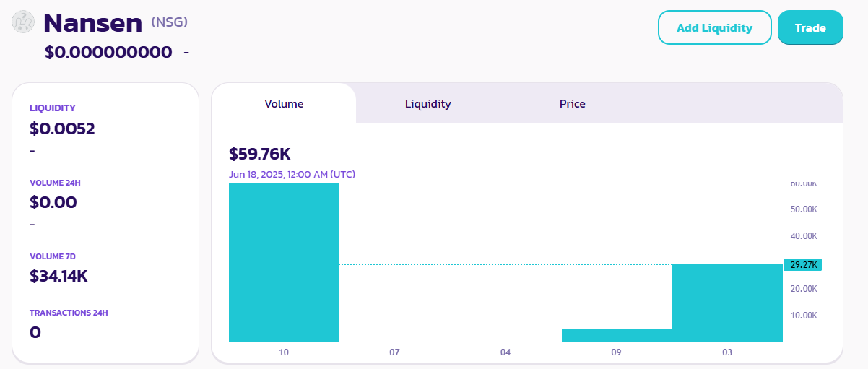Switch to the Price tab

pos(572,103)
